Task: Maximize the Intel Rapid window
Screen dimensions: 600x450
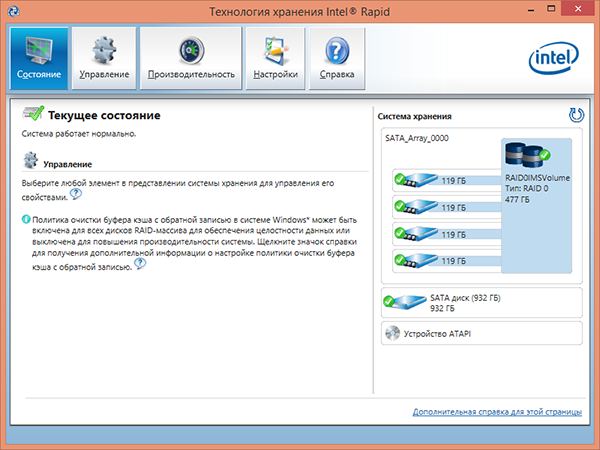Action: click(551, 9)
